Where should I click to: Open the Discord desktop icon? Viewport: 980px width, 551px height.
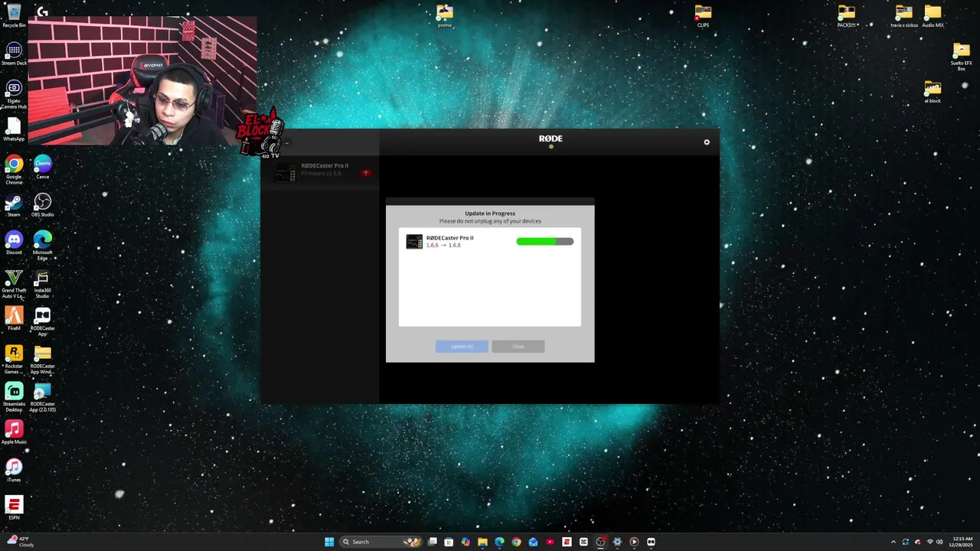[x=14, y=243]
